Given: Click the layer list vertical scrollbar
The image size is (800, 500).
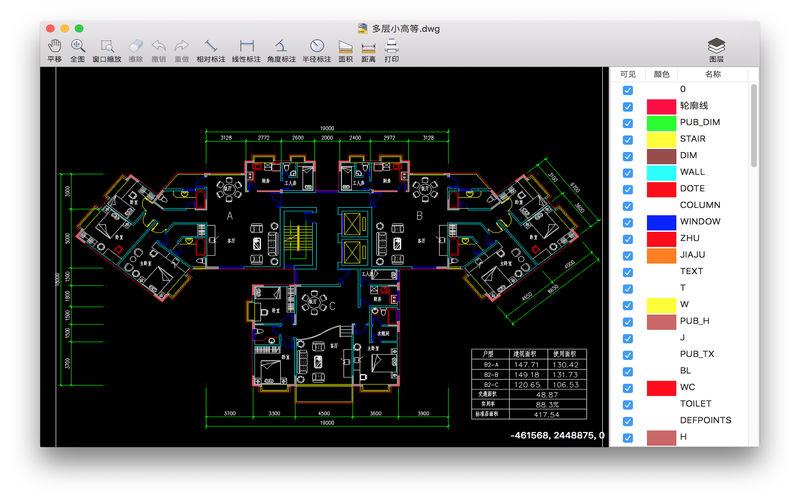Looking at the screenshot, I should click(x=754, y=126).
